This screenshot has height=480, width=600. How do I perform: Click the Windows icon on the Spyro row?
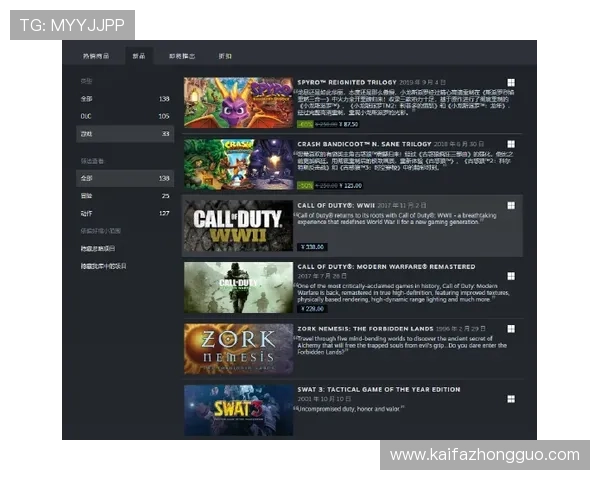coord(510,84)
